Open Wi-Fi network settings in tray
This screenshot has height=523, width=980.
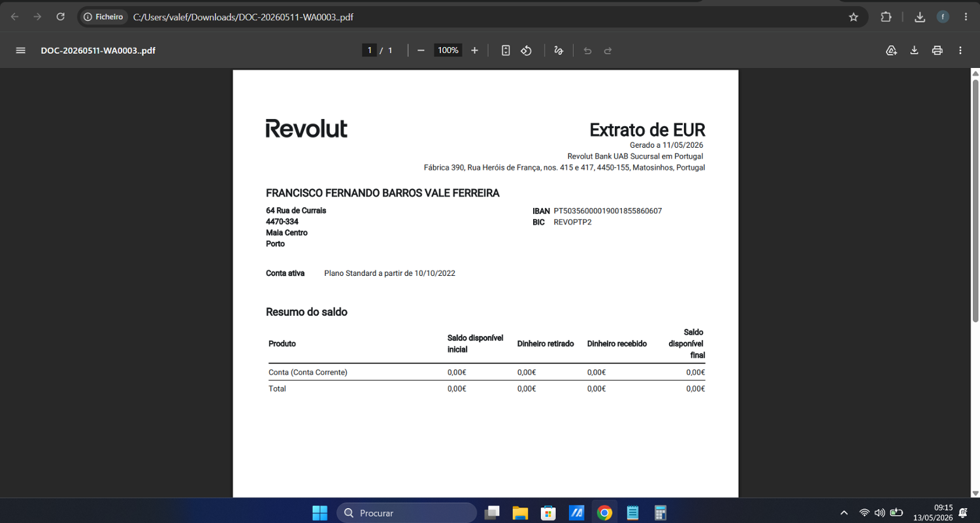[x=864, y=513]
